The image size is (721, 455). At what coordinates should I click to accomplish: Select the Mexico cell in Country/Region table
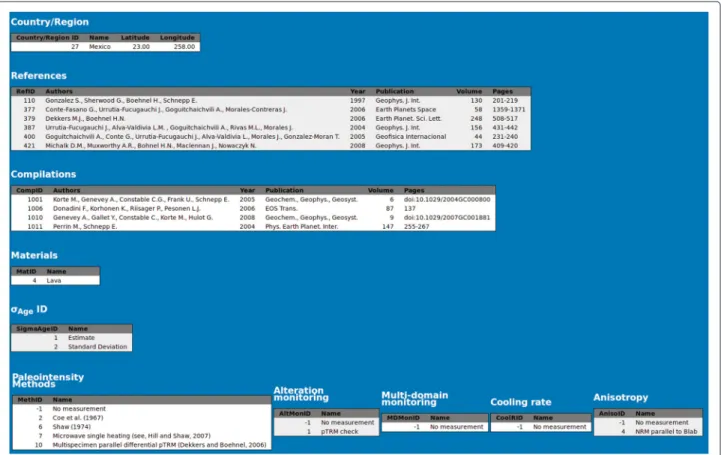point(100,47)
